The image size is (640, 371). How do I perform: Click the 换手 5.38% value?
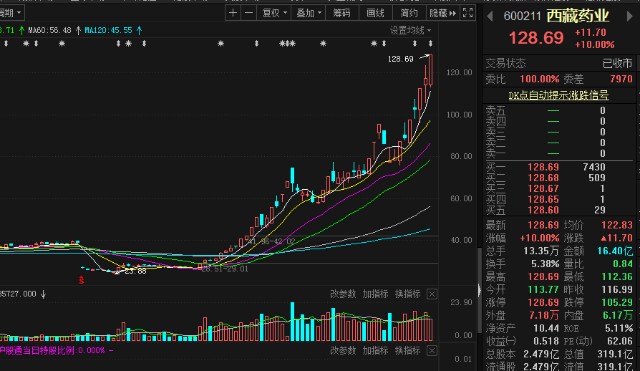coord(545,264)
